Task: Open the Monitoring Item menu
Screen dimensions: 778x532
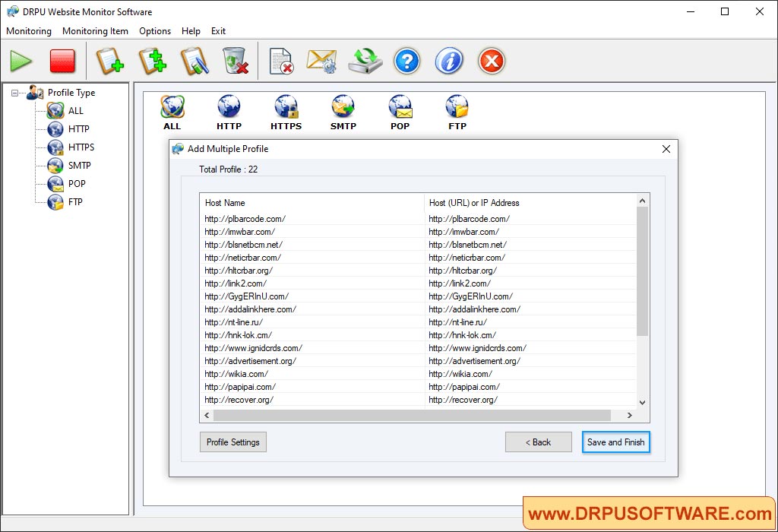Action: point(95,31)
